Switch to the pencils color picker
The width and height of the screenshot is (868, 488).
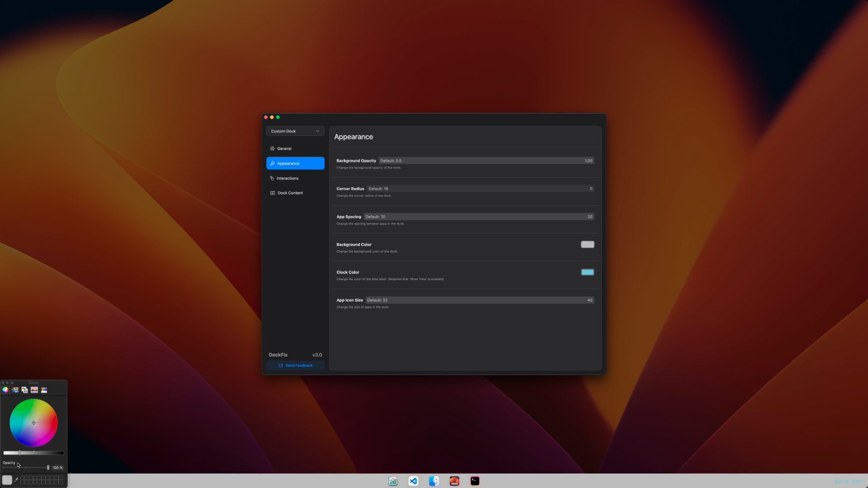click(x=44, y=390)
